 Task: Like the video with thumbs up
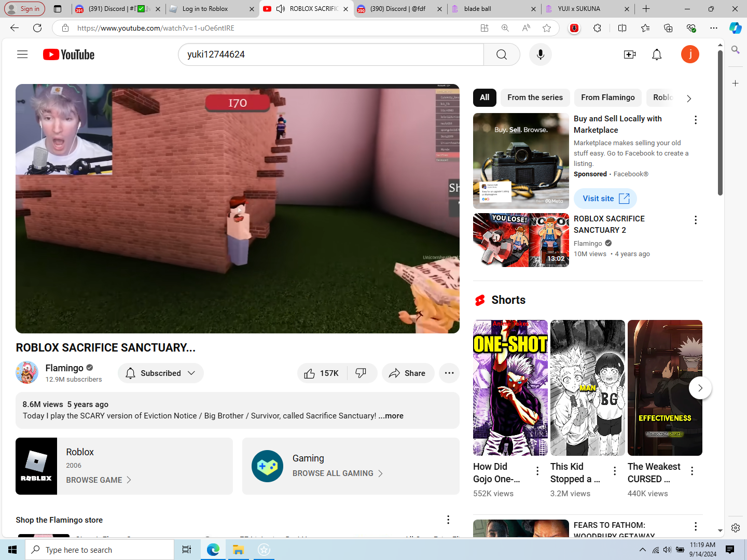322,373
